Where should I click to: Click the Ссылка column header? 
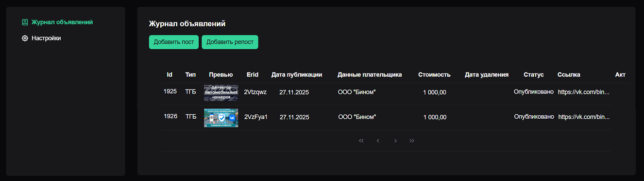pos(569,74)
